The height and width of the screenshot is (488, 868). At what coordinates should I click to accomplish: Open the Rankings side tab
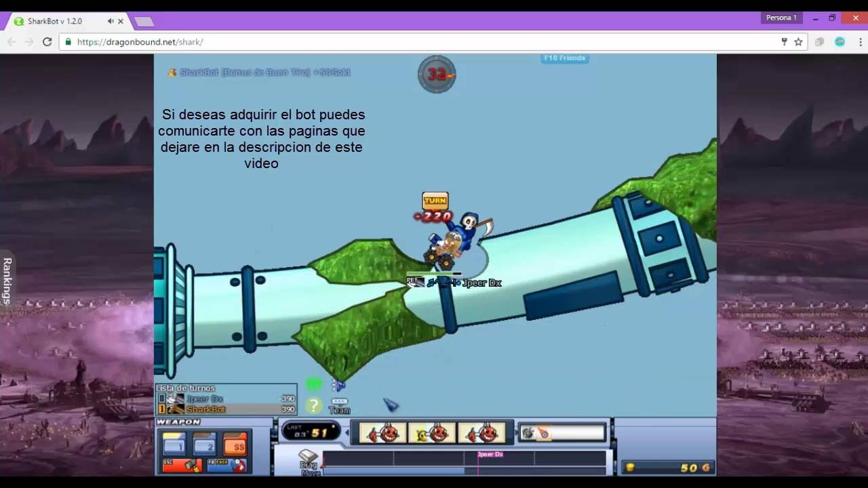[7, 281]
